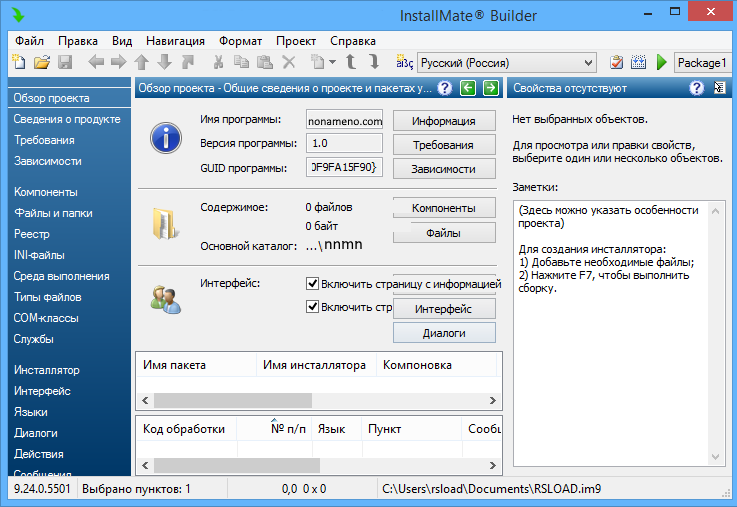The height and width of the screenshot is (507, 737).
Task: Expand the new item dropdown arrow in toolbar
Action: (x=332, y=62)
